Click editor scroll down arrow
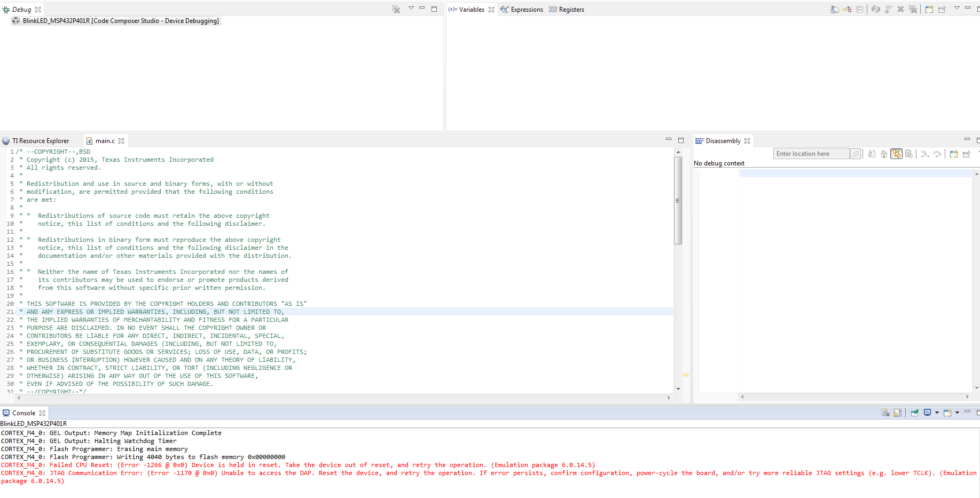 click(x=678, y=389)
